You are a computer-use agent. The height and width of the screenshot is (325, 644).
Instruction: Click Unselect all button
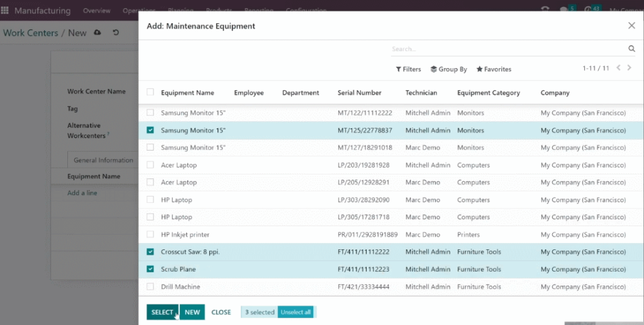coord(296,312)
